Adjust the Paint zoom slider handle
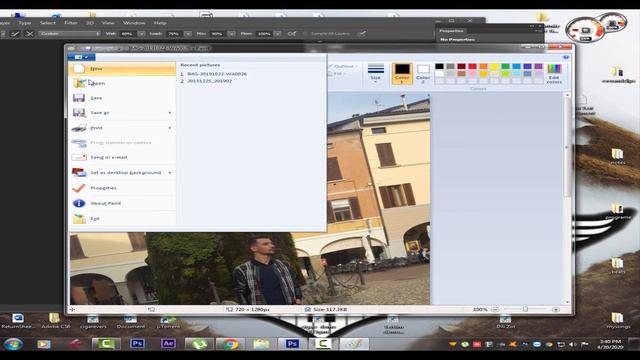The width and height of the screenshot is (640, 360). pyautogui.click(x=525, y=309)
